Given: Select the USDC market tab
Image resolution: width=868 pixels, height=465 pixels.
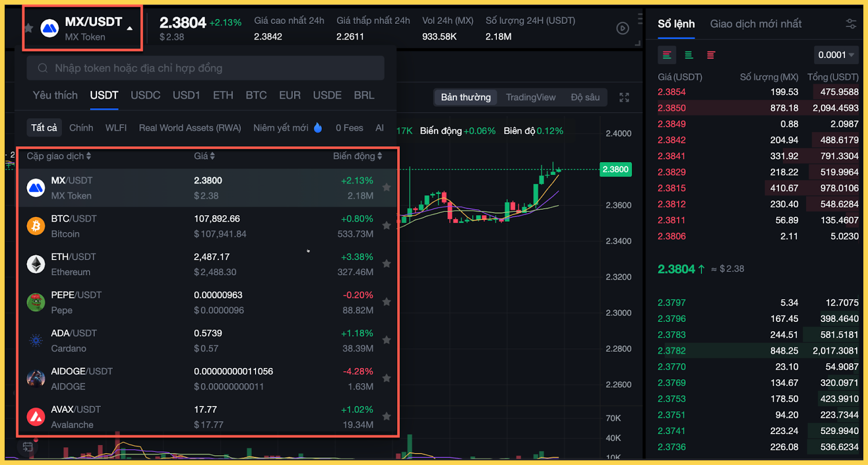Looking at the screenshot, I should point(145,95).
